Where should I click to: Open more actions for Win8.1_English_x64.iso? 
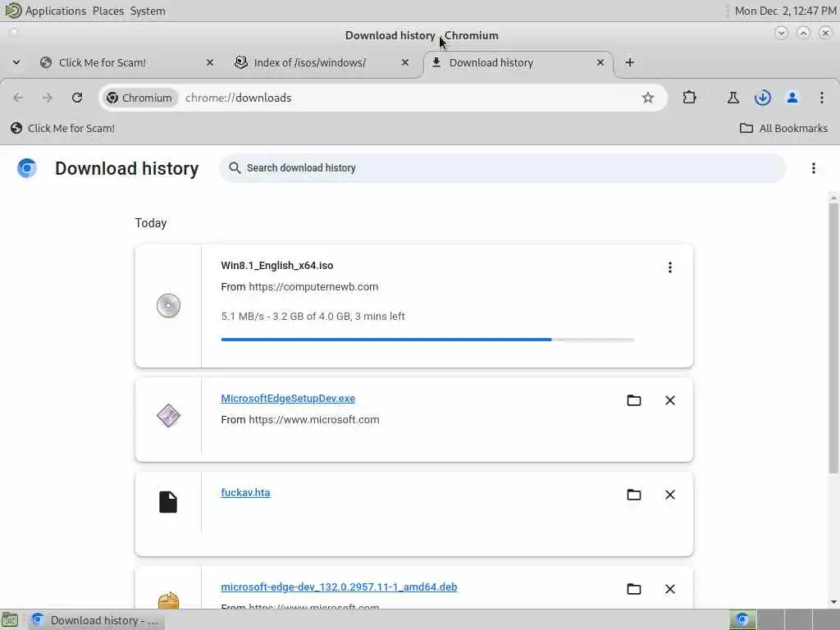tap(669, 267)
